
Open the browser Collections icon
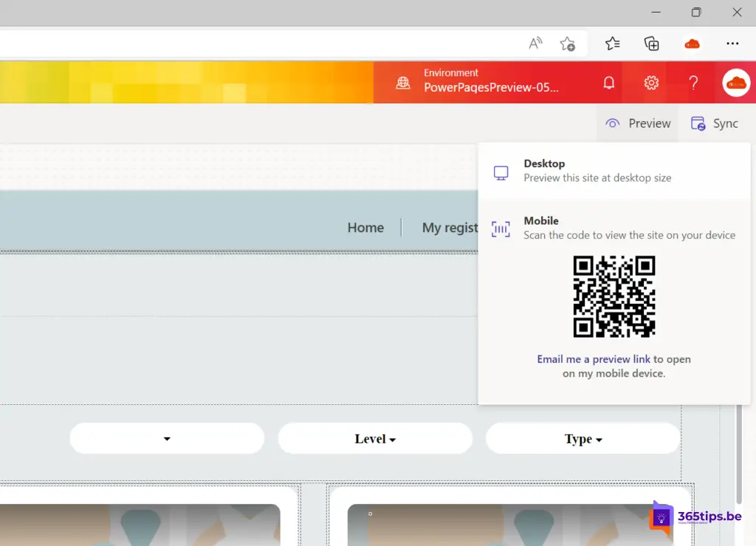(652, 44)
